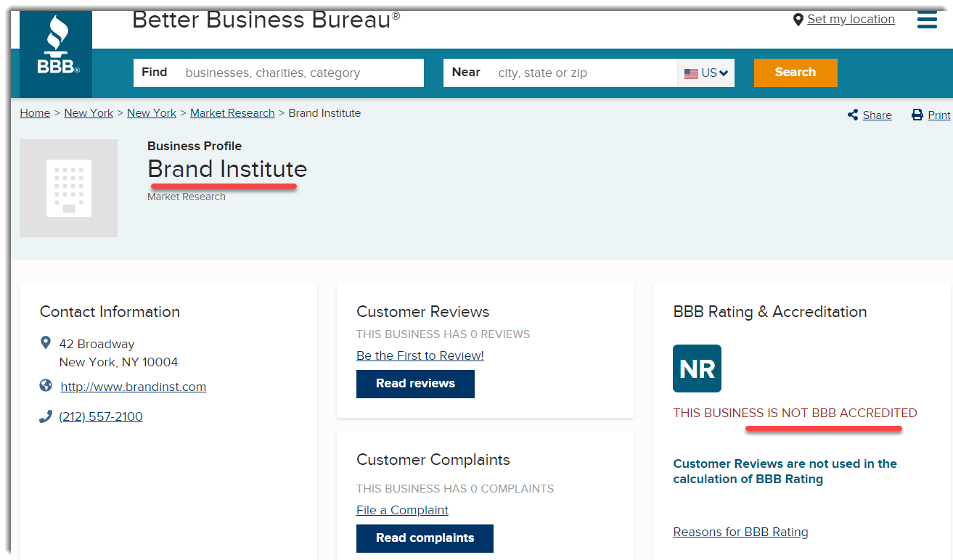The image size is (953, 560).
Task: Open the http://www.brandinst.com link
Action: point(134,387)
